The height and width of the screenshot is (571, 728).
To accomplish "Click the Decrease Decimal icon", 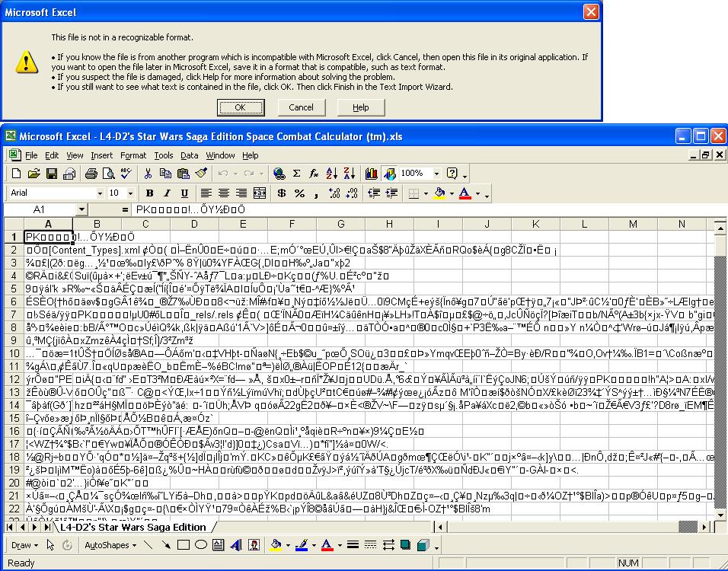I will click(x=352, y=193).
